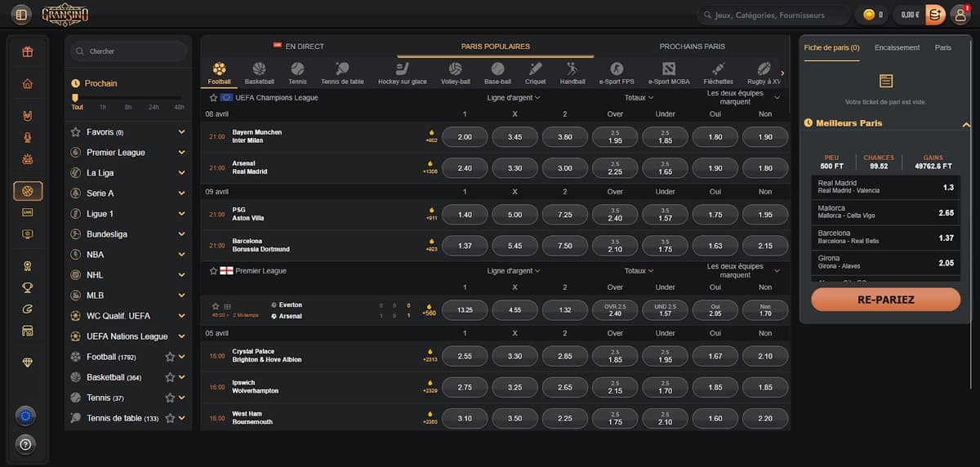Select the Fléchettes darts icon
This screenshot has height=467, width=980.
[x=718, y=69]
